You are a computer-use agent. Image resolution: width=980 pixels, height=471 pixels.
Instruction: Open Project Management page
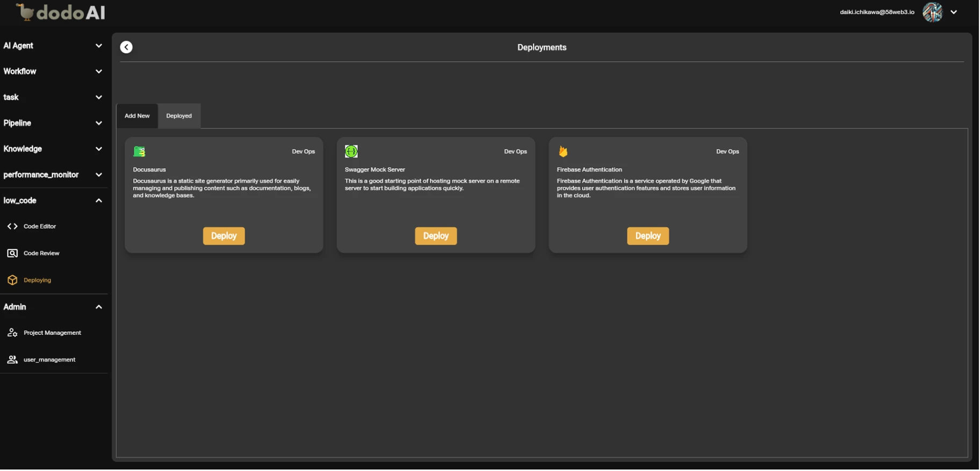tap(54, 333)
